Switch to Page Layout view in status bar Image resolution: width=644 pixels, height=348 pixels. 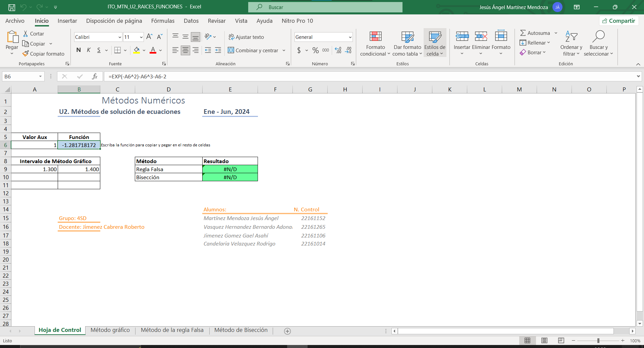click(544, 340)
